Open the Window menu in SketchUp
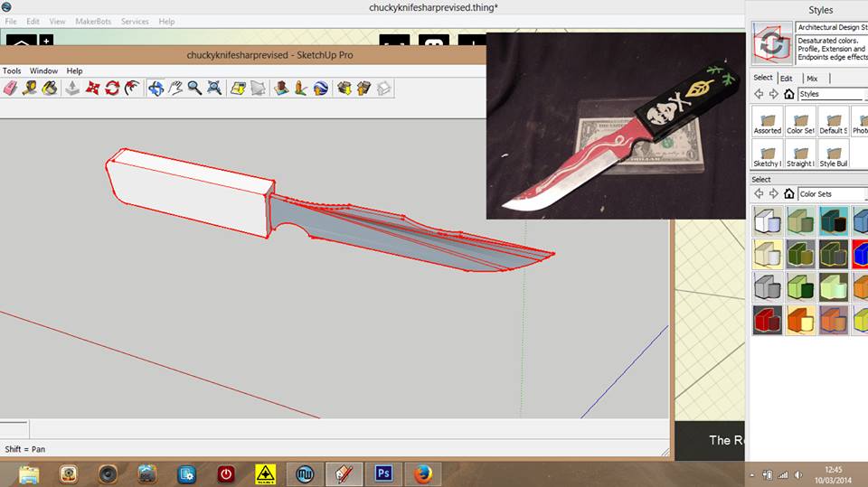The image size is (868, 487). tap(43, 70)
